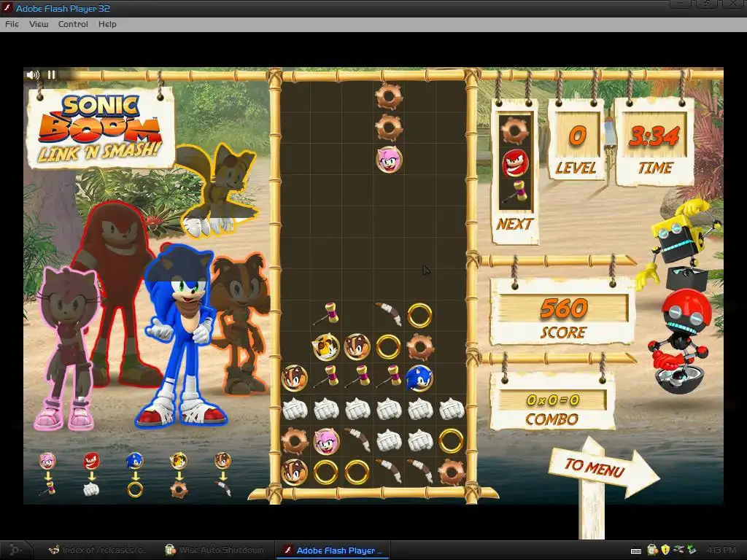
Task: Click the 0x0=0 combo readout
Action: pos(553,400)
